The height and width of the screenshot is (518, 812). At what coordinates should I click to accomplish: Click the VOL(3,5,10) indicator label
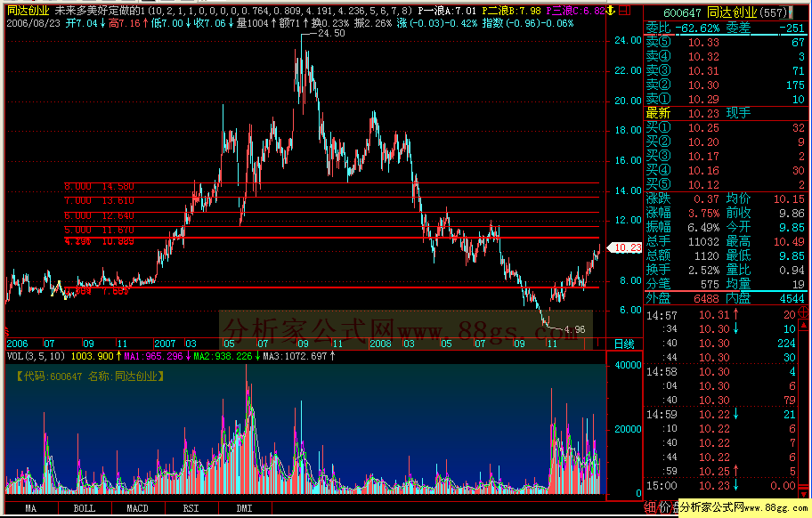coord(36,356)
